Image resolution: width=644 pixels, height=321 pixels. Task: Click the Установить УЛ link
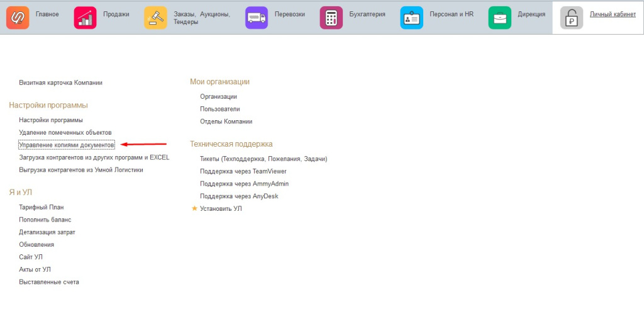pos(221,208)
